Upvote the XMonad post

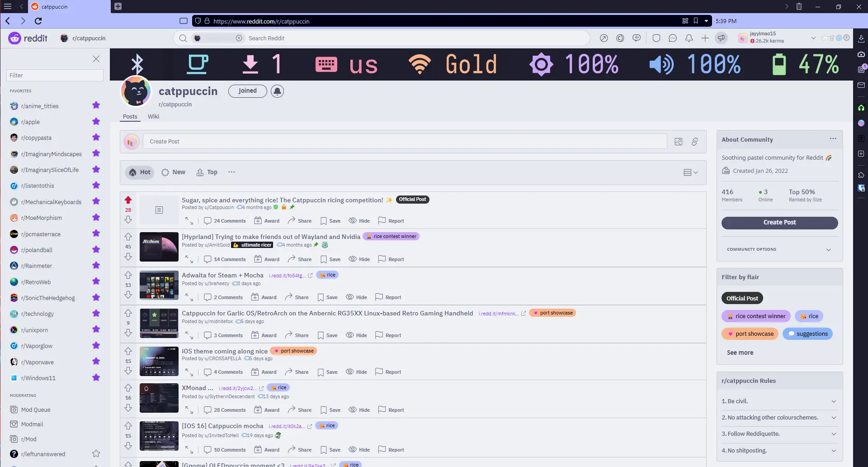click(x=128, y=388)
